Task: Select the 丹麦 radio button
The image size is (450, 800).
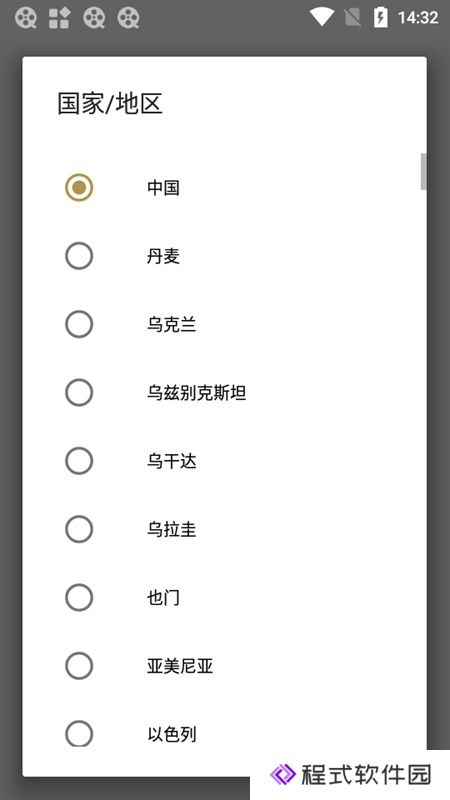Action: coord(79,256)
